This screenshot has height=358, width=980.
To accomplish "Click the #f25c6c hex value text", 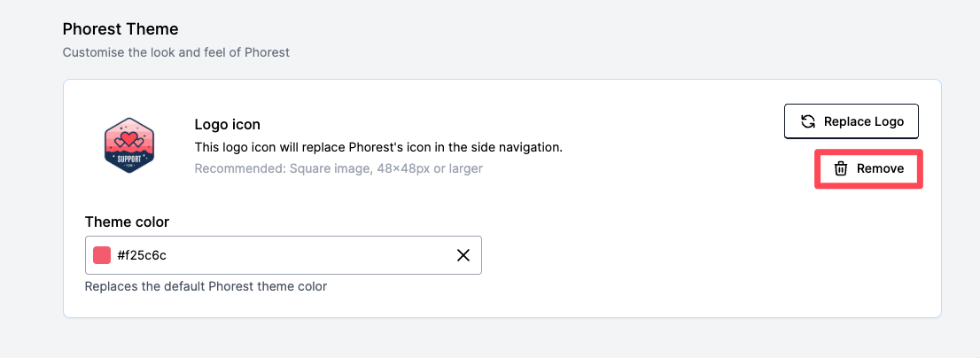I will [x=142, y=255].
